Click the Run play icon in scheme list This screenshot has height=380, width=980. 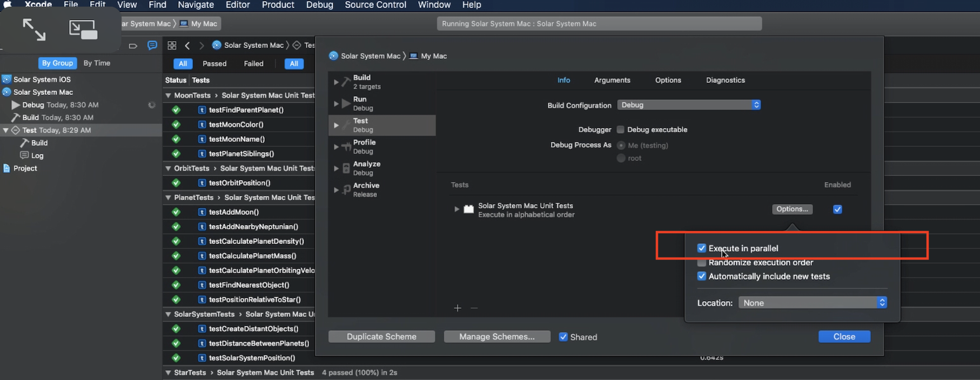pyautogui.click(x=346, y=104)
